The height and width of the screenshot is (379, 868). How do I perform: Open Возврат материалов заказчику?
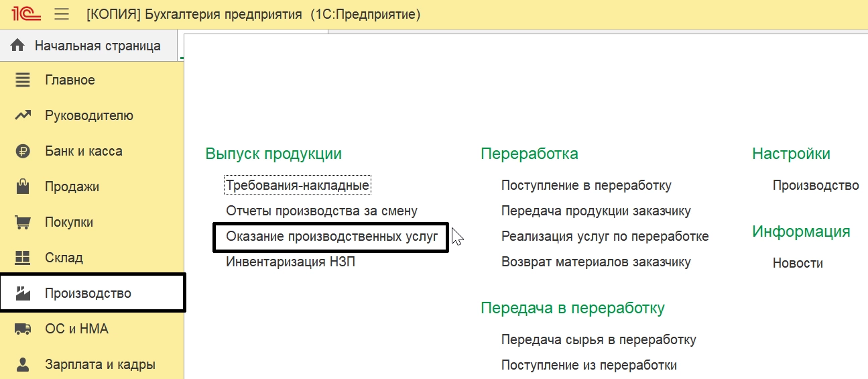click(x=596, y=262)
